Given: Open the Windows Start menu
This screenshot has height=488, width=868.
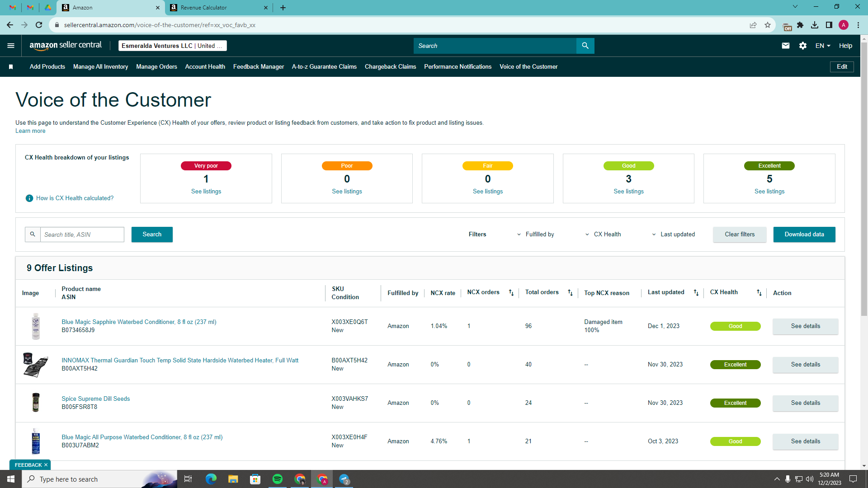Looking at the screenshot, I should click(11, 479).
